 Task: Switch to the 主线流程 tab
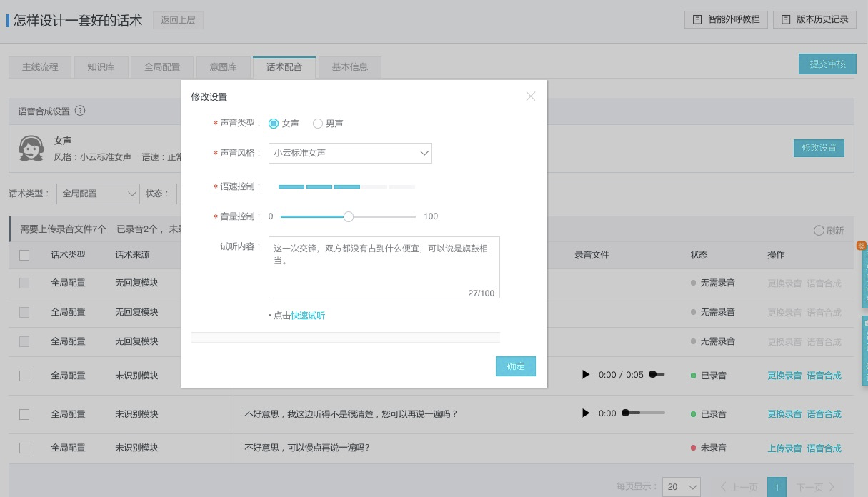tap(40, 67)
